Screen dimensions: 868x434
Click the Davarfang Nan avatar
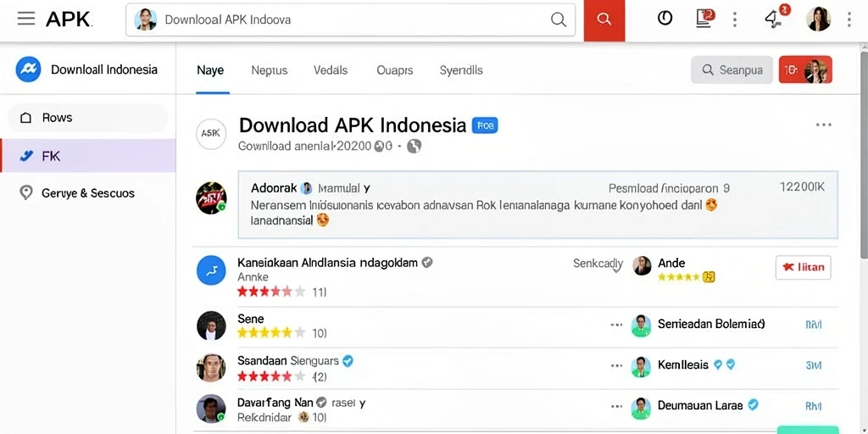click(x=211, y=409)
